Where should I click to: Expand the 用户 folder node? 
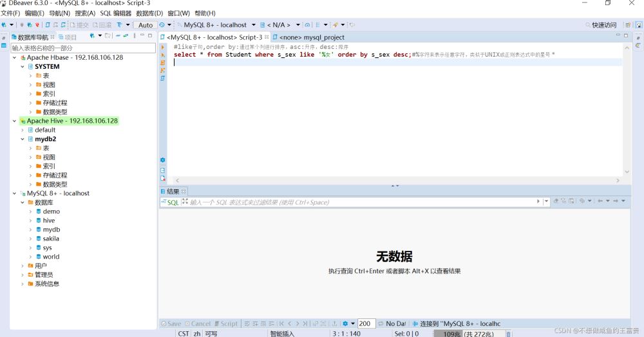click(23, 266)
